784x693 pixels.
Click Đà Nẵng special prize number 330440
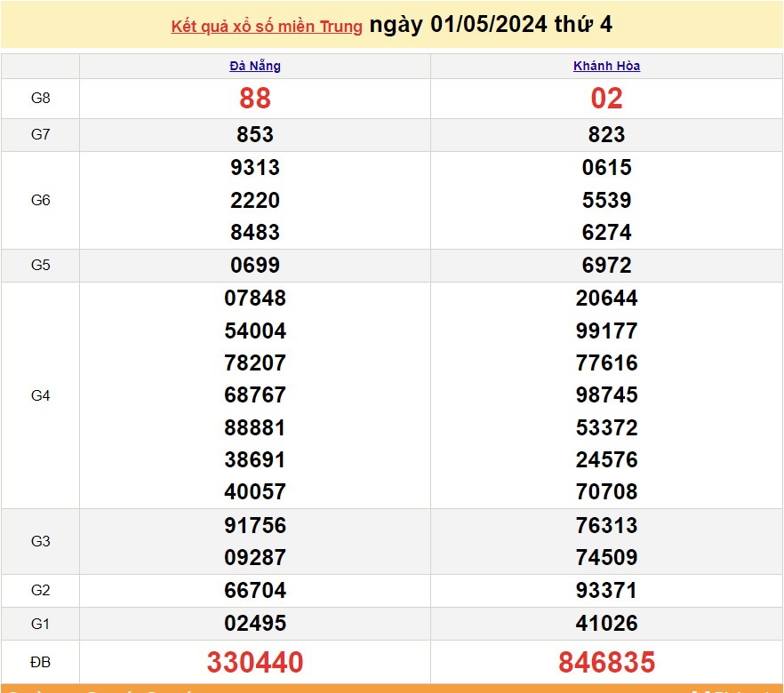click(255, 662)
